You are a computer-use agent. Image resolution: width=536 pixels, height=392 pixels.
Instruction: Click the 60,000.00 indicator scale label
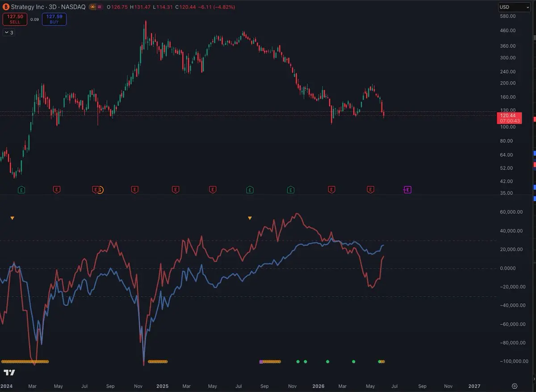(512, 212)
